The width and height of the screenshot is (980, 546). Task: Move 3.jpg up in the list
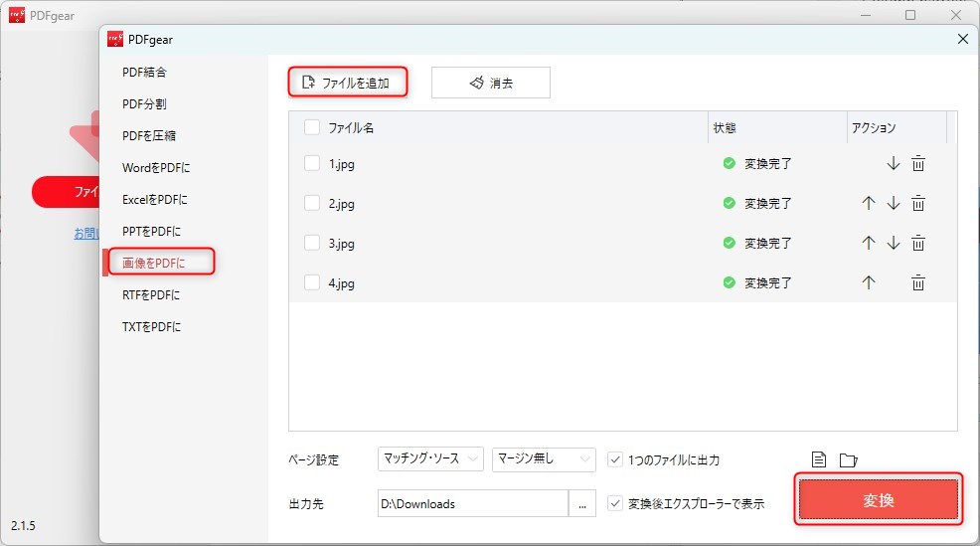[868, 244]
